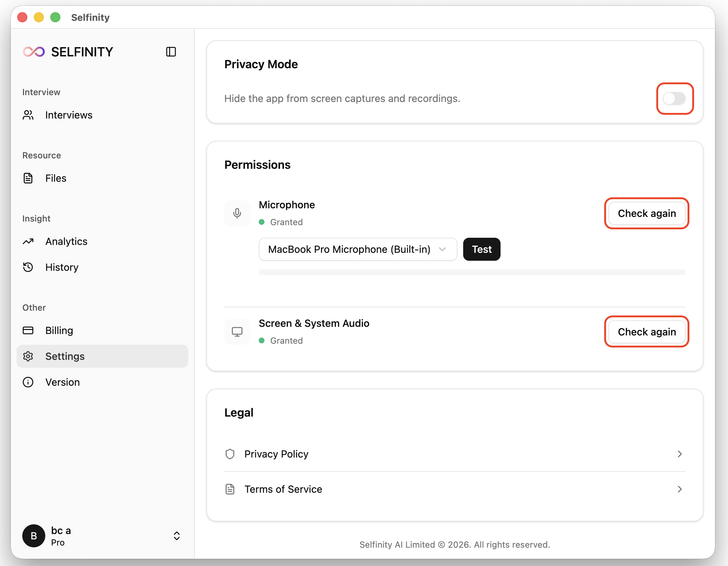Click the 'bc a' account name

click(x=61, y=530)
